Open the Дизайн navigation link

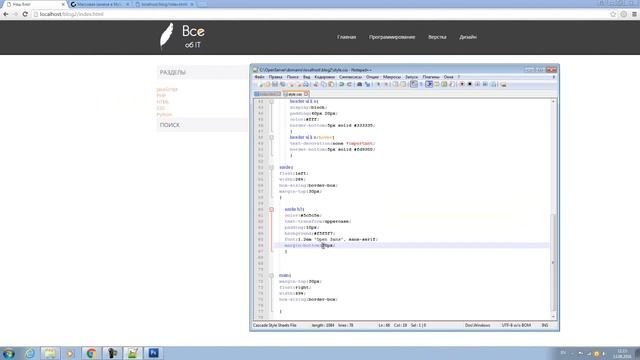pos(468,37)
